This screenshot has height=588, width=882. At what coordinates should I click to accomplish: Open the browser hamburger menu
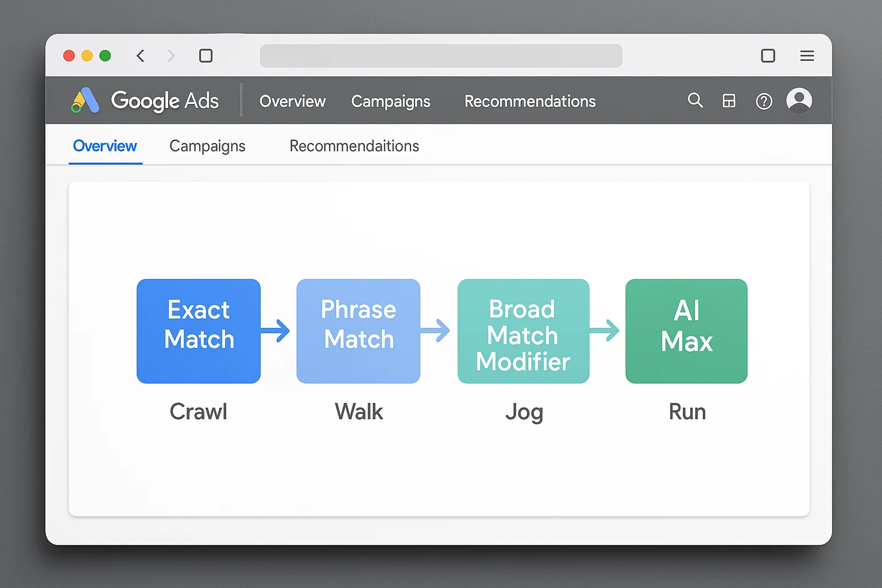click(x=807, y=56)
